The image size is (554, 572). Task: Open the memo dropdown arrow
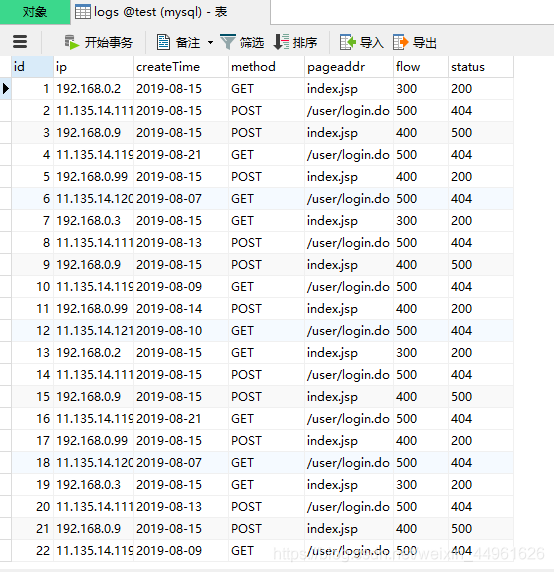pos(210,43)
